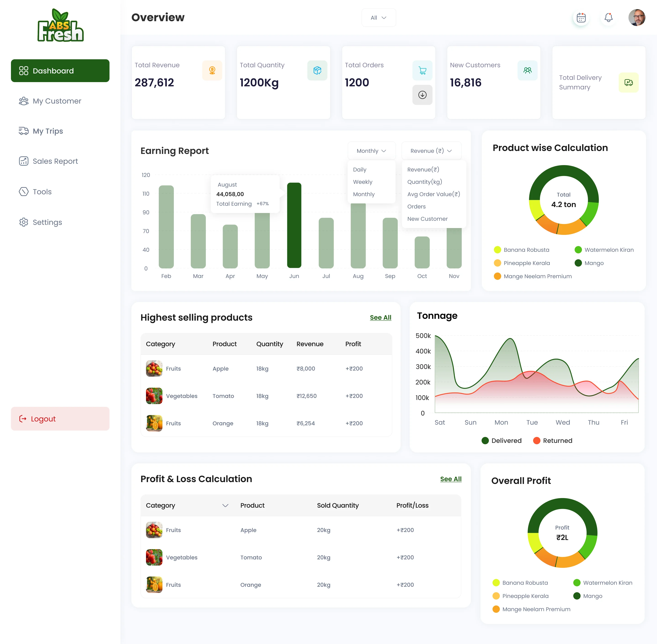Click the My Customer people icon
Image resolution: width=657 pixels, height=644 pixels.
coord(24,101)
